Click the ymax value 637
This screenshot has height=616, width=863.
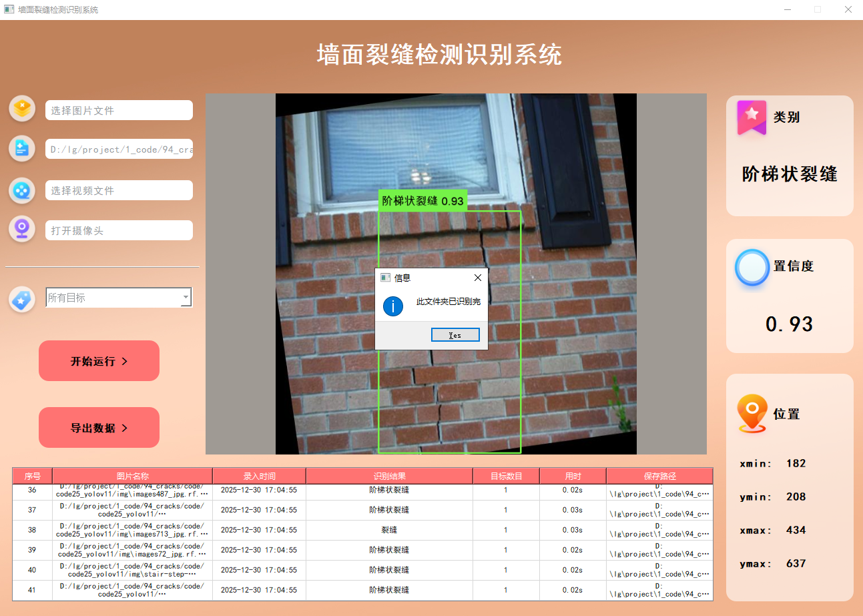click(x=796, y=563)
